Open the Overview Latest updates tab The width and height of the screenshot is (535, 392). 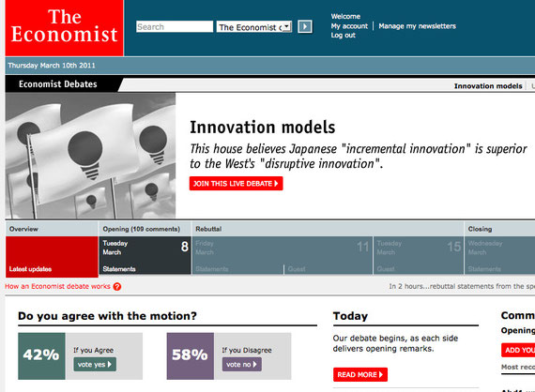tap(52, 256)
